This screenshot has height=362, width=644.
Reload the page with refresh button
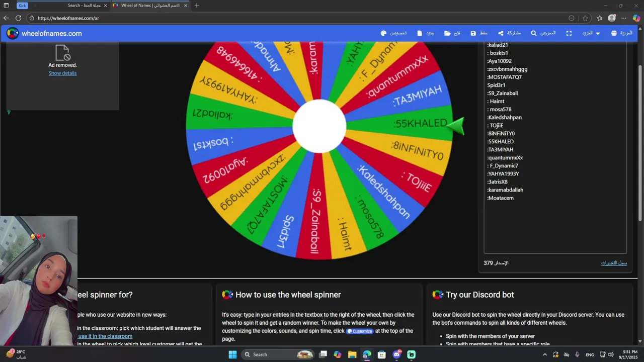point(18,18)
